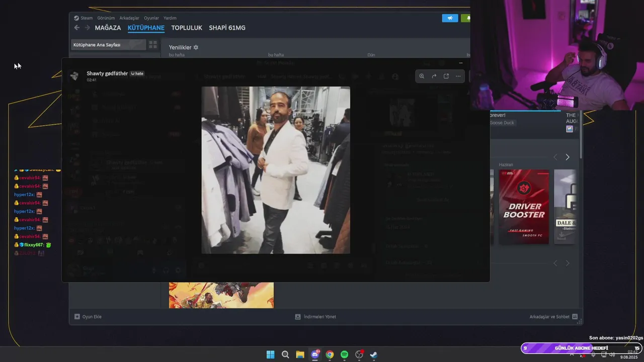Image resolution: width=644 pixels, height=362 pixels.
Task: Click the Shawty gødfáthér username
Action: point(107,73)
